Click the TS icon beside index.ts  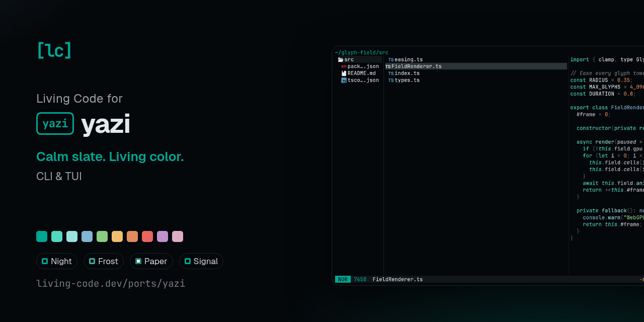pyautogui.click(x=391, y=73)
